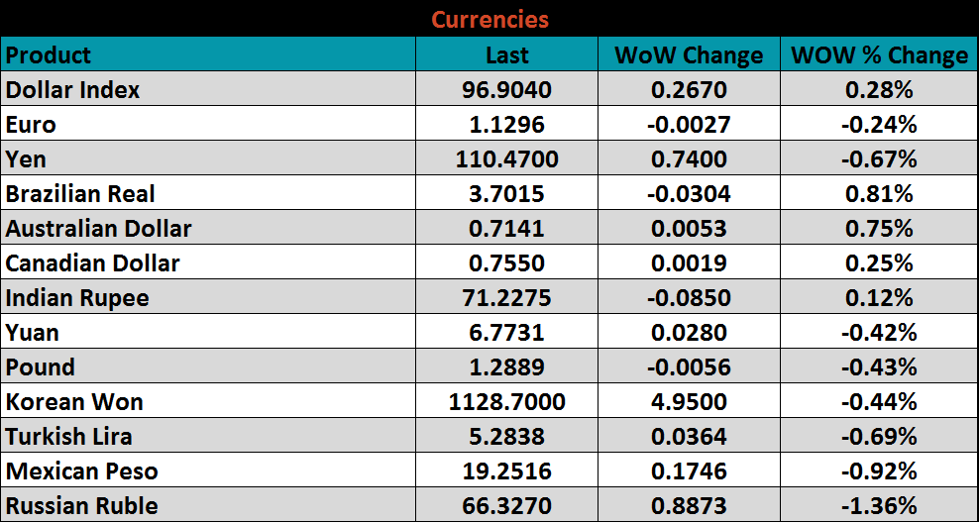Select Dollar Index WoW change 0.2670

pos(689,90)
